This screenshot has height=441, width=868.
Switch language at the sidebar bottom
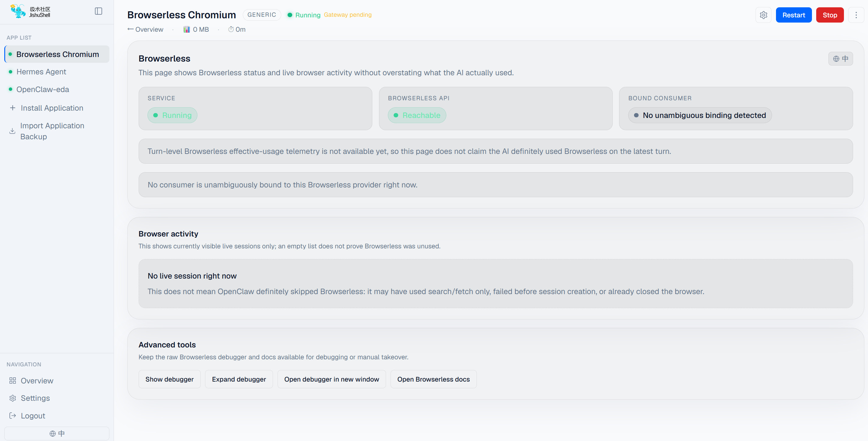point(57,433)
